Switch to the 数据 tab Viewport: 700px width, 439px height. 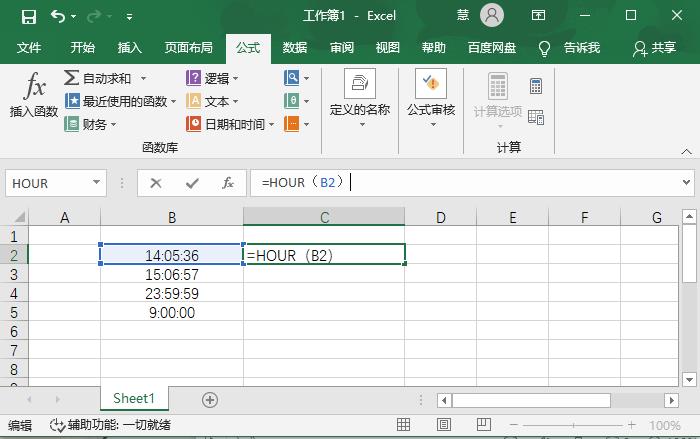295,47
